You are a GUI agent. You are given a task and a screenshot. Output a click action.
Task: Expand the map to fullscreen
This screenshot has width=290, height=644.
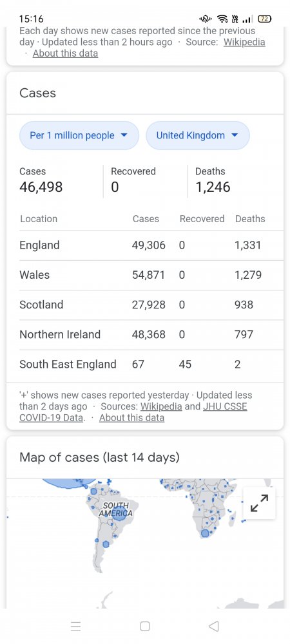point(259,503)
